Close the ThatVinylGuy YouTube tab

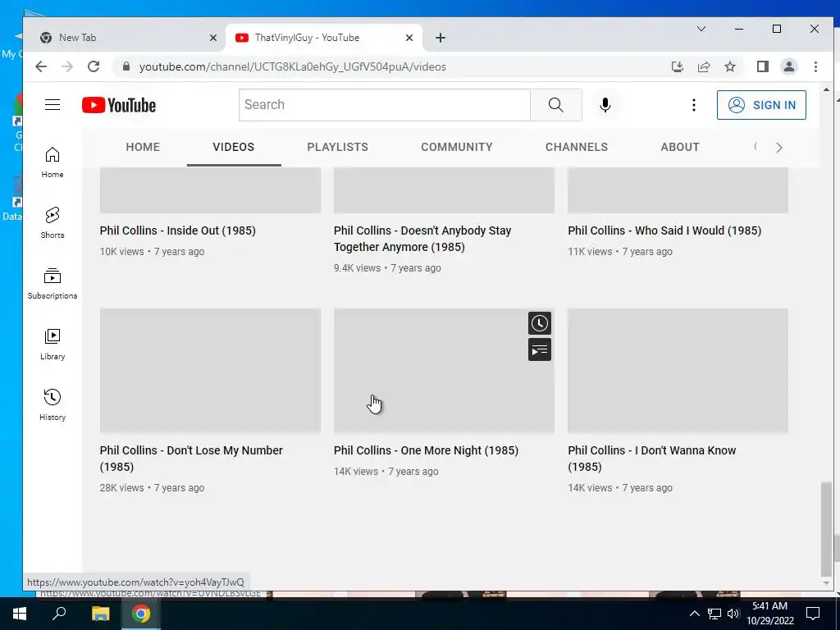(x=409, y=38)
